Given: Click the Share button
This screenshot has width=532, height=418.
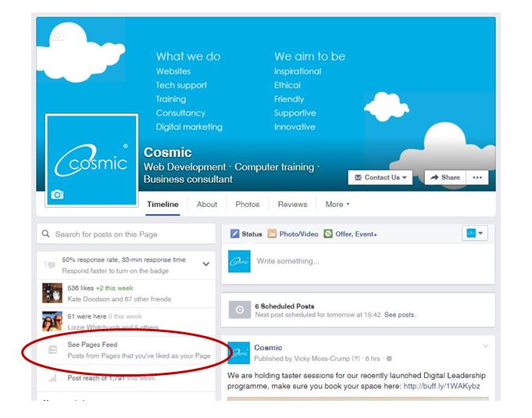Looking at the screenshot, I should point(445,177).
